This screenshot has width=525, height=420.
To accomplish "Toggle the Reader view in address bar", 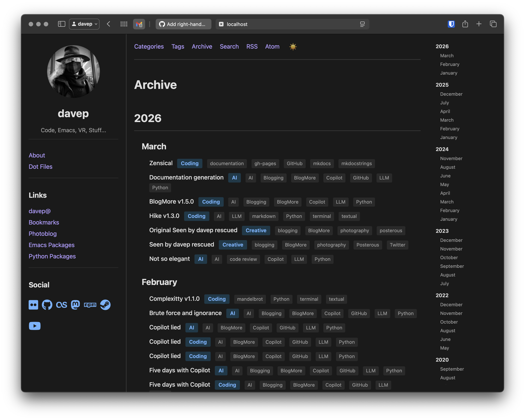I will coord(362,24).
